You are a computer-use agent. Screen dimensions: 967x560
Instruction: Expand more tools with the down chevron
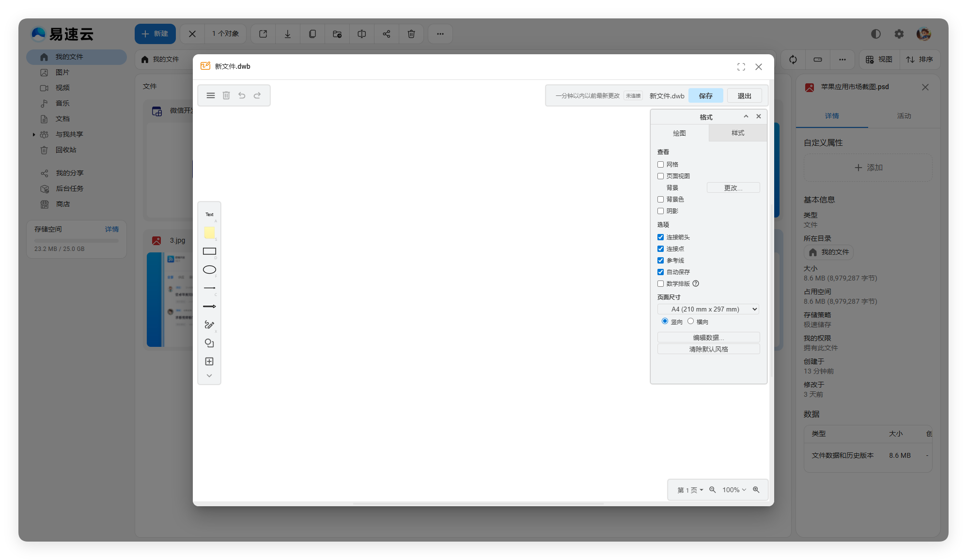click(209, 376)
